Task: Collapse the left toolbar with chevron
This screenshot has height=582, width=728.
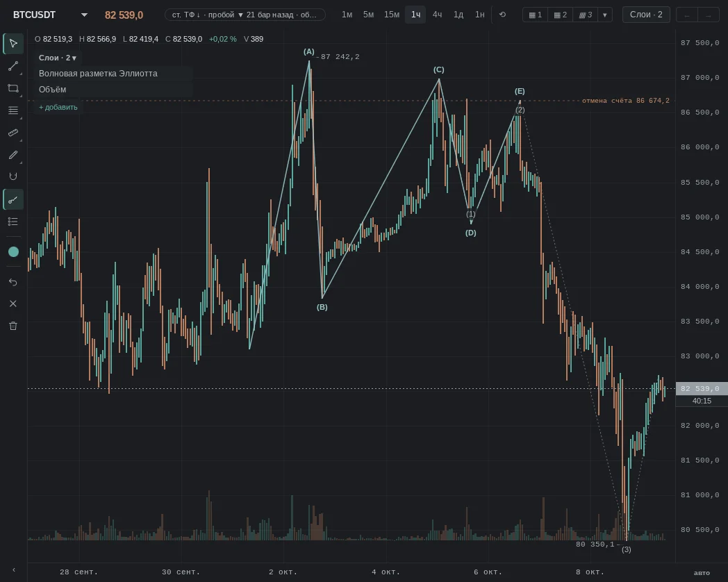Action: (13, 569)
